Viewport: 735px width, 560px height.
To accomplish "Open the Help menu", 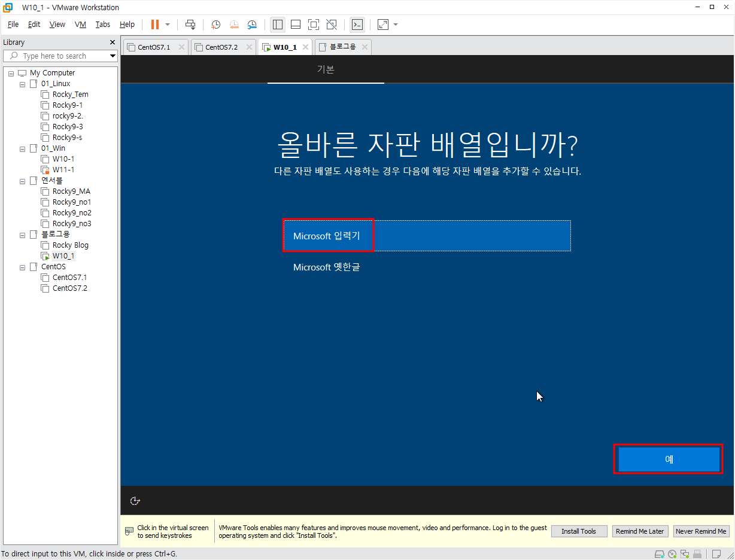I will (x=127, y=25).
